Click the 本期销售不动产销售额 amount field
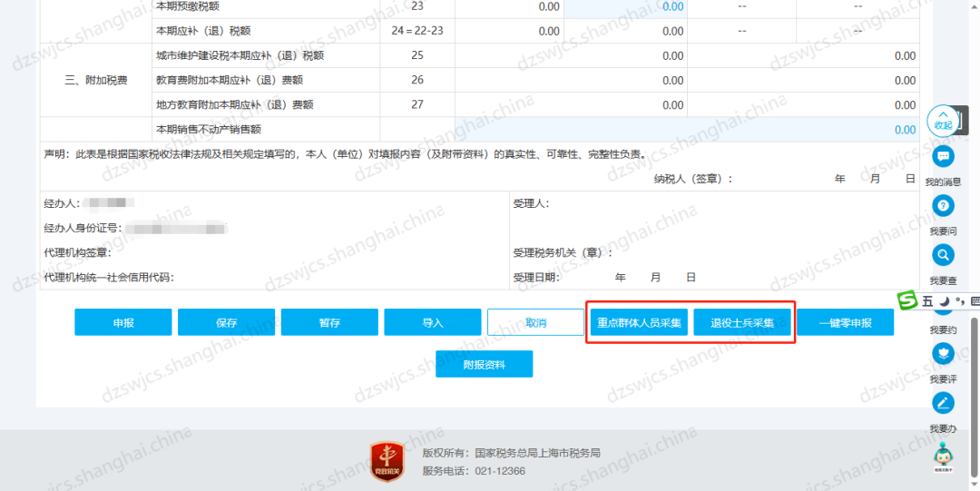This screenshot has width=980, height=491. (687, 130)
